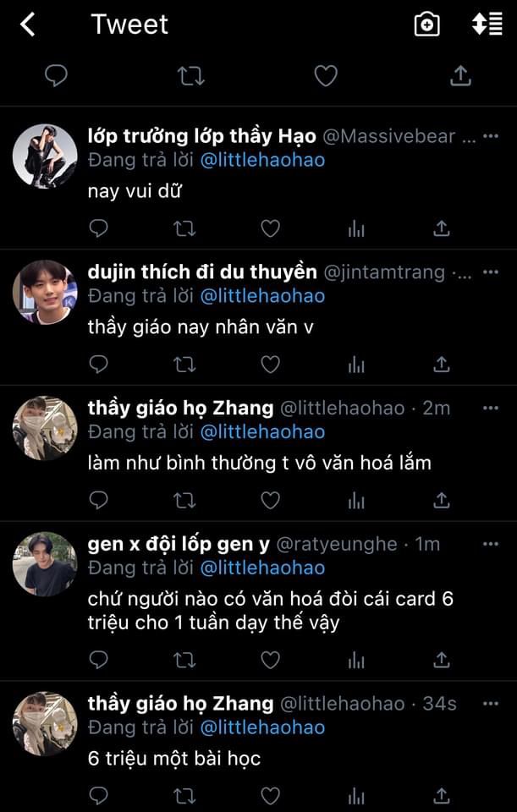Open more options for dujin thích đi du thuyền tweet
The height and width of the screenshot is (812, 517).
[x=490, y=272]
